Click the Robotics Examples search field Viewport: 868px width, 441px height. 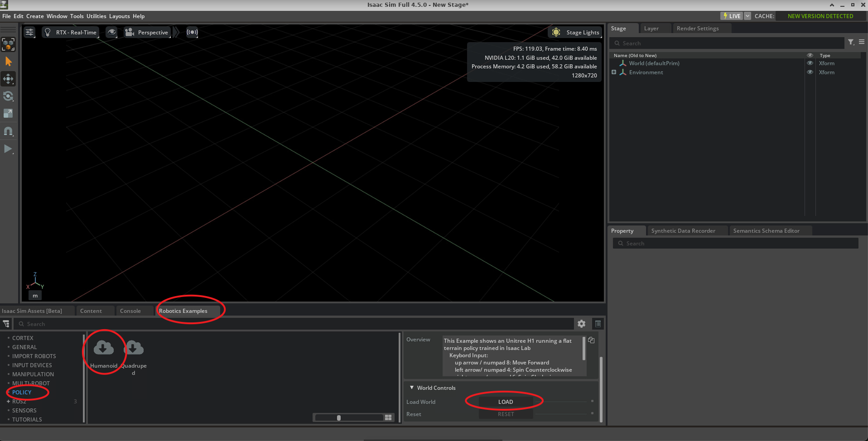pos(294,324)
